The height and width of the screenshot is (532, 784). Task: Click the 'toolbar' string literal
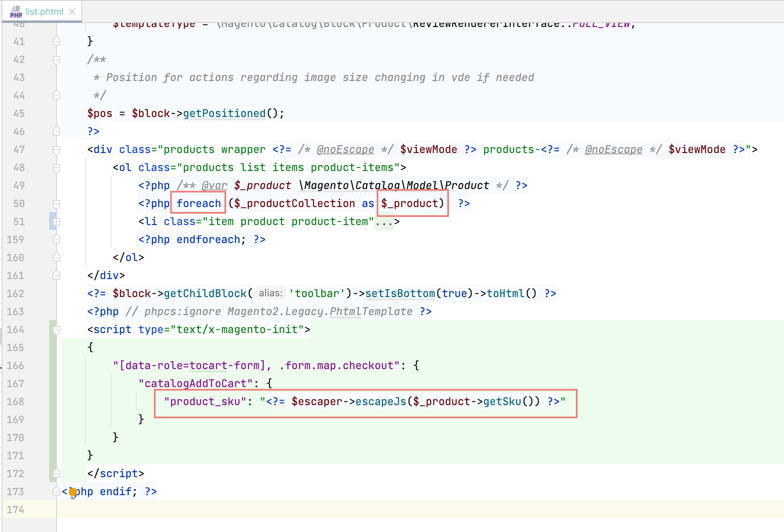point(317,293)
